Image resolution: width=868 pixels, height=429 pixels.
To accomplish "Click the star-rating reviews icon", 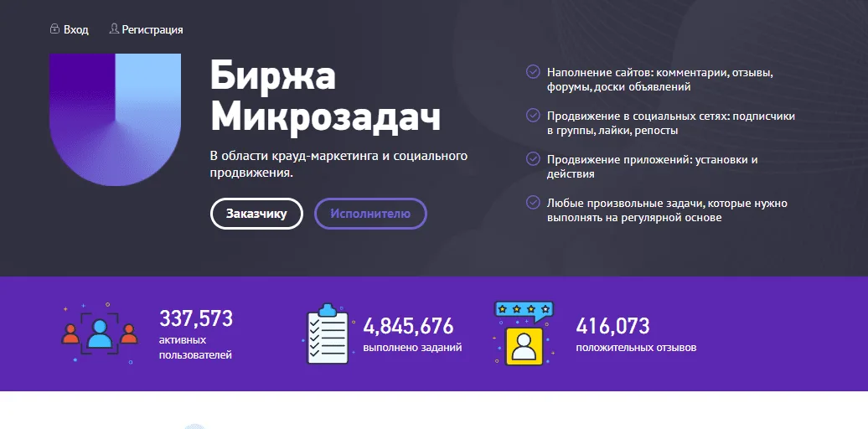I will [x=524, y=332].
